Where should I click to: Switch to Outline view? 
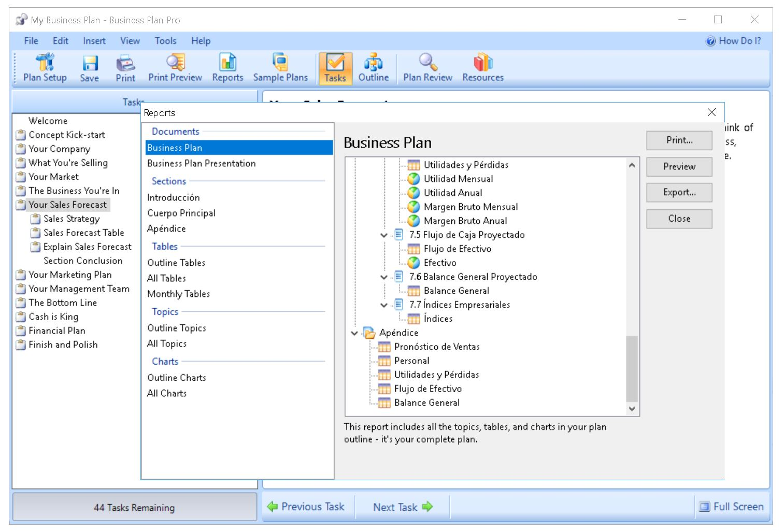pyautogui.click(x=373, y=68)
